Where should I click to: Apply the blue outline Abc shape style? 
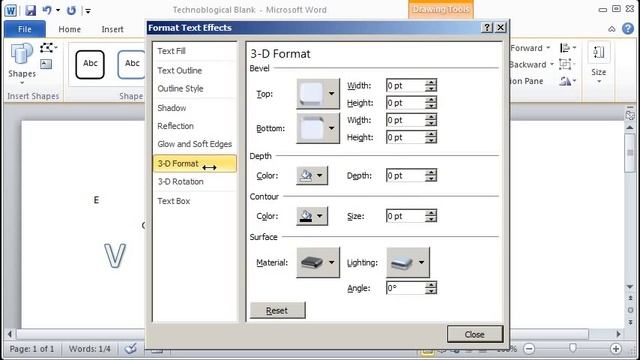tap(131, 64)
